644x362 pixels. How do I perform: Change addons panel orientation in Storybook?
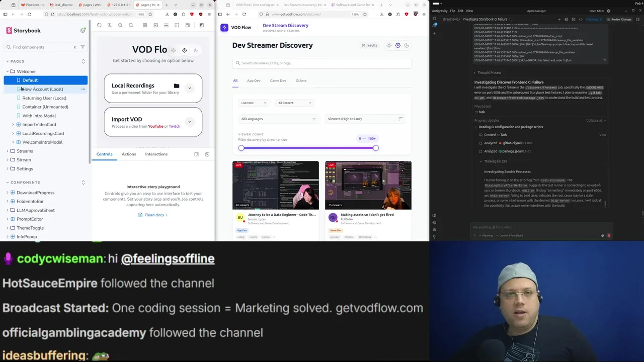click(x=196, y=154)
